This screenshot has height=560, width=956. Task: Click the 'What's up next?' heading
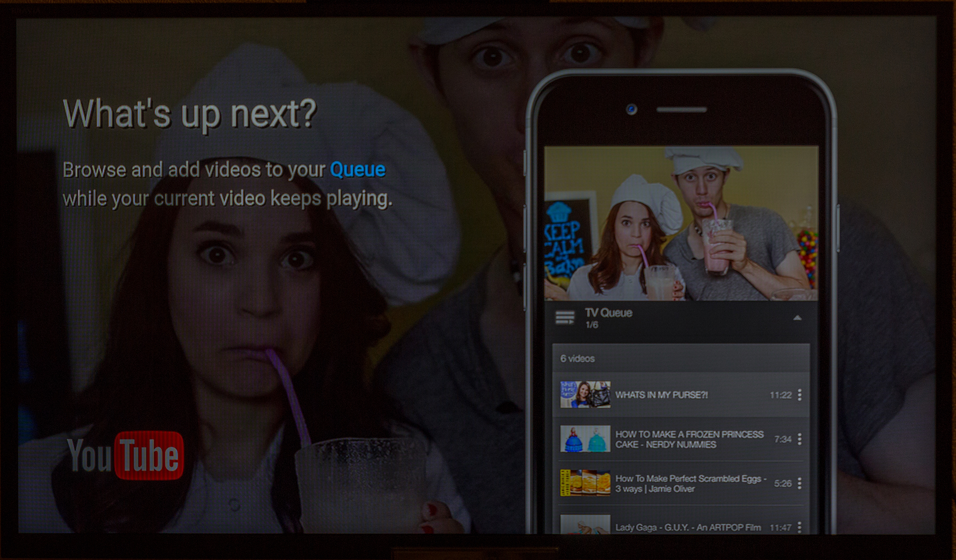click(190, 115)
